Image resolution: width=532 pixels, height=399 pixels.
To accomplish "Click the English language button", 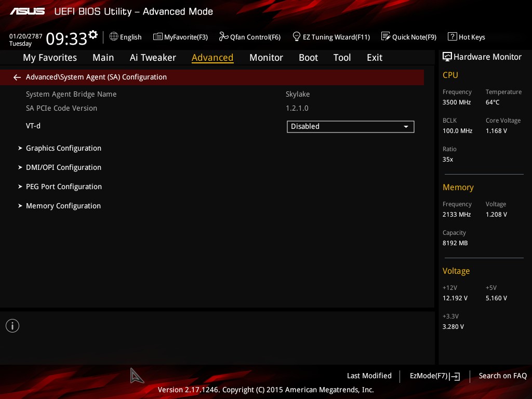I will [130, 37].
